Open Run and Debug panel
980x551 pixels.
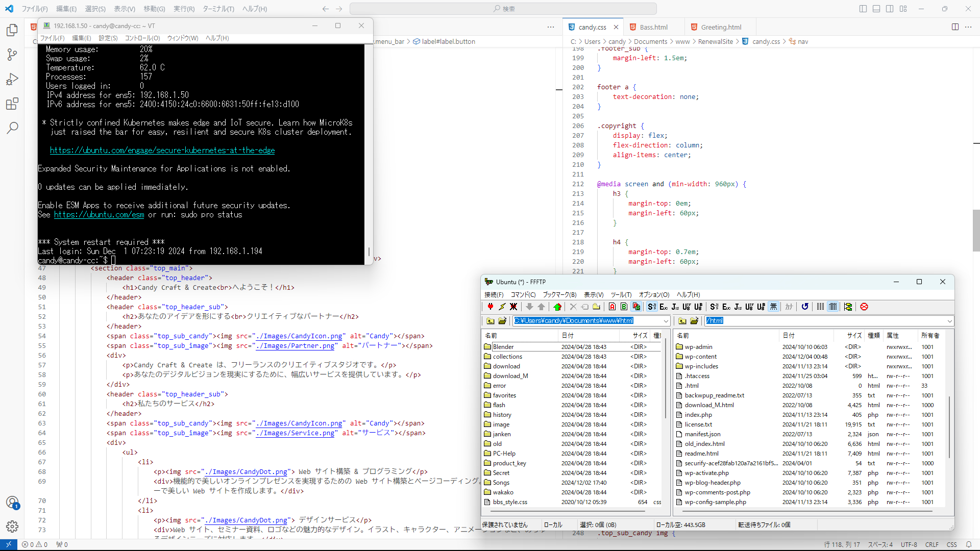pyautogui.click(x=12, y=79)
